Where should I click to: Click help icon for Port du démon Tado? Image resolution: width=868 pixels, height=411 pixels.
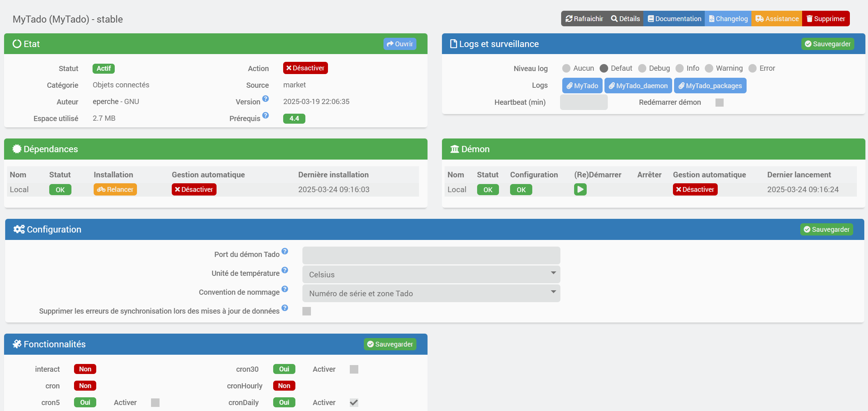285,251
